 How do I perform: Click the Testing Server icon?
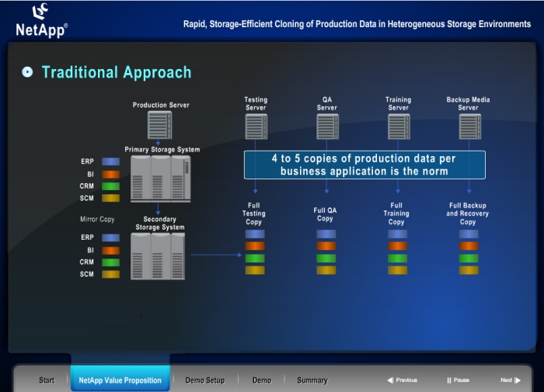click(256, 127)
